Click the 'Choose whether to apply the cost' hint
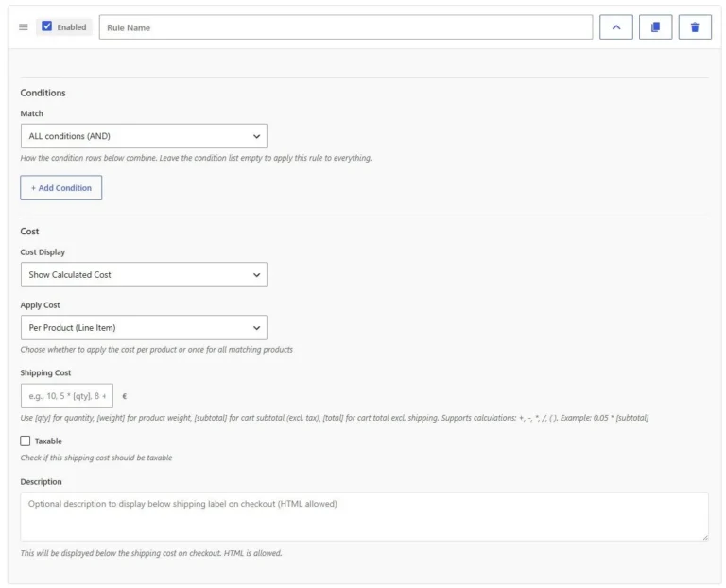This screenshot has width=726, height=588. tap(157, 349)
